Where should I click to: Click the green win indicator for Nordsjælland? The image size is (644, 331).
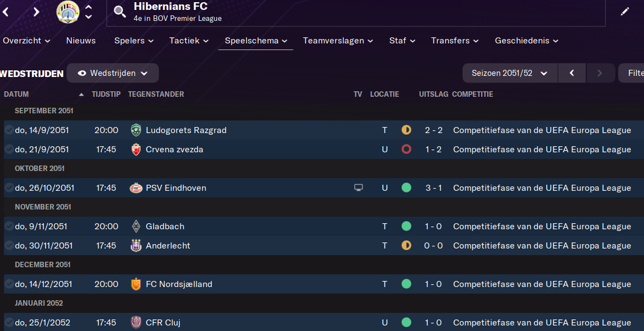406,284
